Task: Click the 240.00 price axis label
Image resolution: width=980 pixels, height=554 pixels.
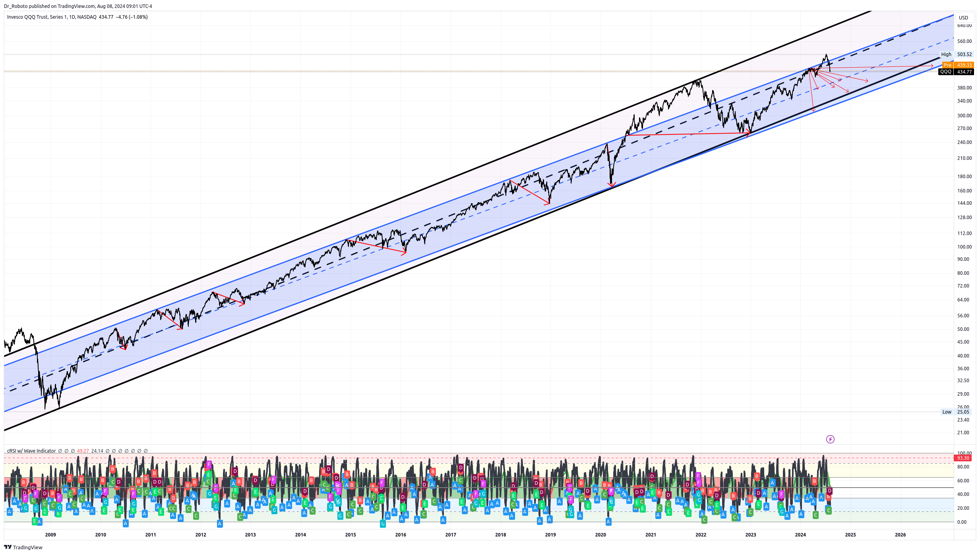Action: 965,142
